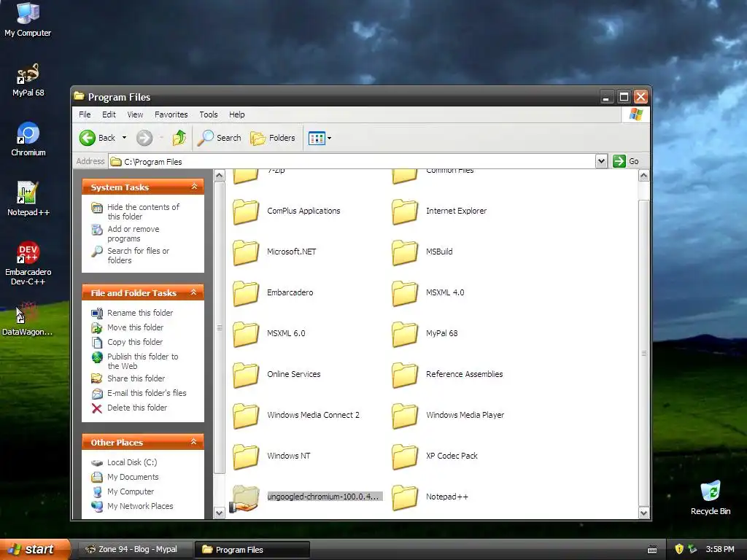Open Local Disk (C:) in Other Places
The width and height of the screenshot is (747, 560).
132,462
